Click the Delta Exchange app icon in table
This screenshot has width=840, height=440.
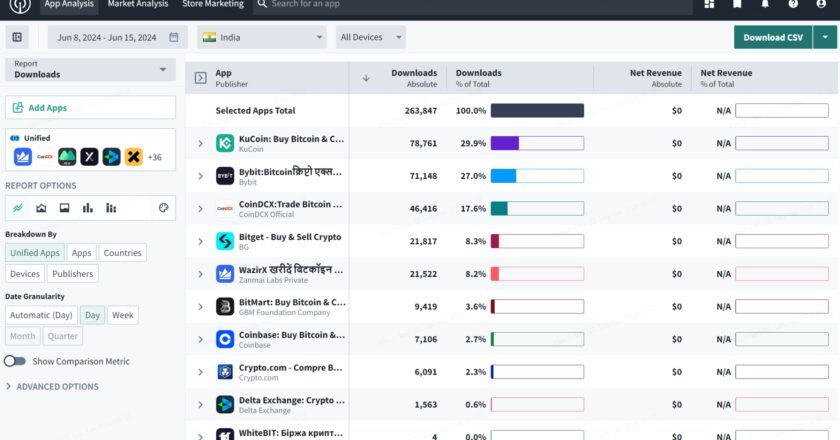point(225,405)
